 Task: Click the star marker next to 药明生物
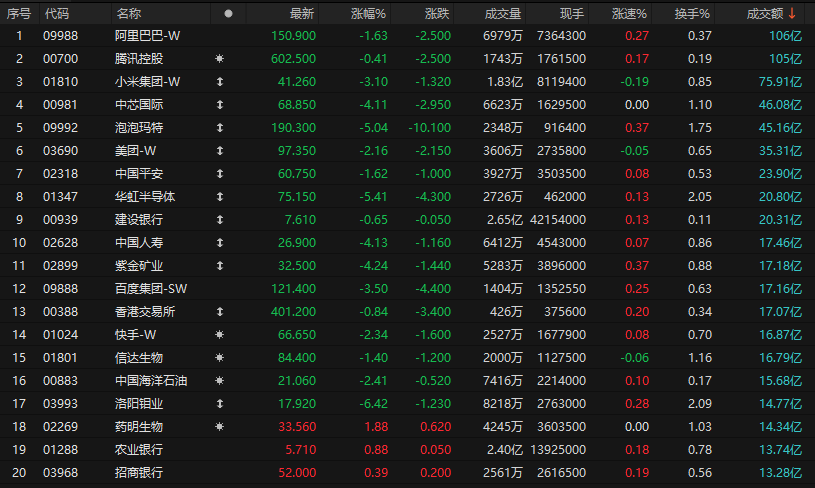(x=219, y=426)
